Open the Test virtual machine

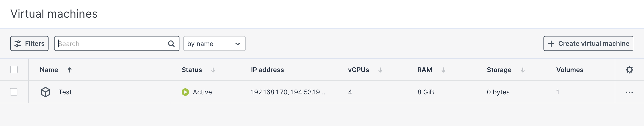pos(65,92)
